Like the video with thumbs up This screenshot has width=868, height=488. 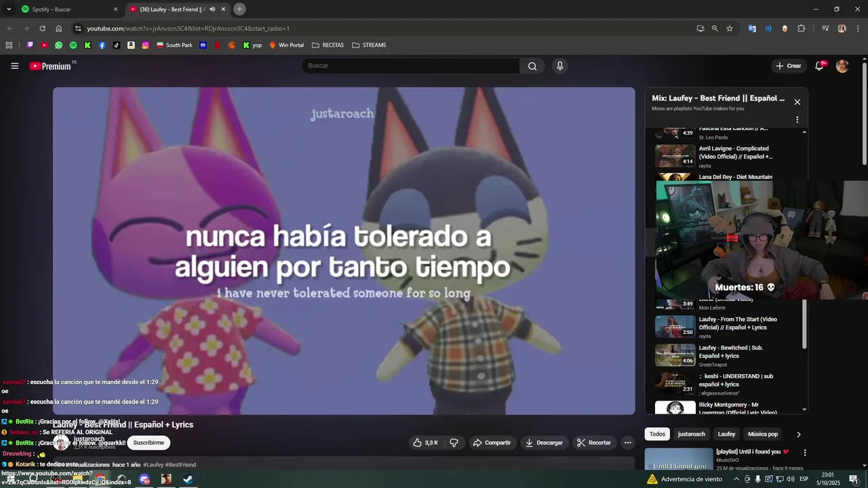426,443
